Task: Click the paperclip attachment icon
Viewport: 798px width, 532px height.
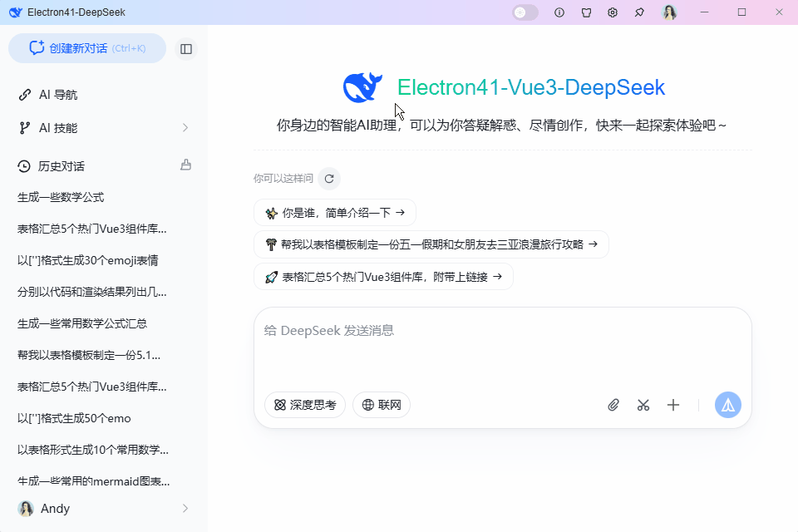Action: (x=613, y=405)
